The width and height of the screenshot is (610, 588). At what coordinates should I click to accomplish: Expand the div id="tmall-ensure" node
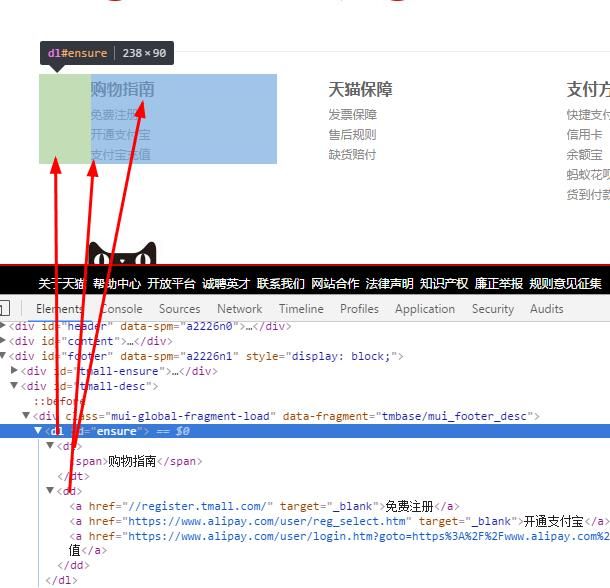(x=14, y=370)
